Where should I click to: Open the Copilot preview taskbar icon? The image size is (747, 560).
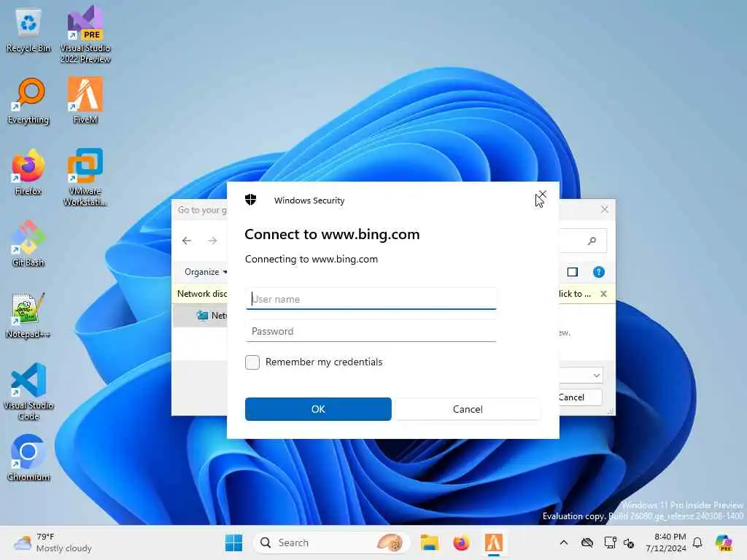tap(723, 542)
